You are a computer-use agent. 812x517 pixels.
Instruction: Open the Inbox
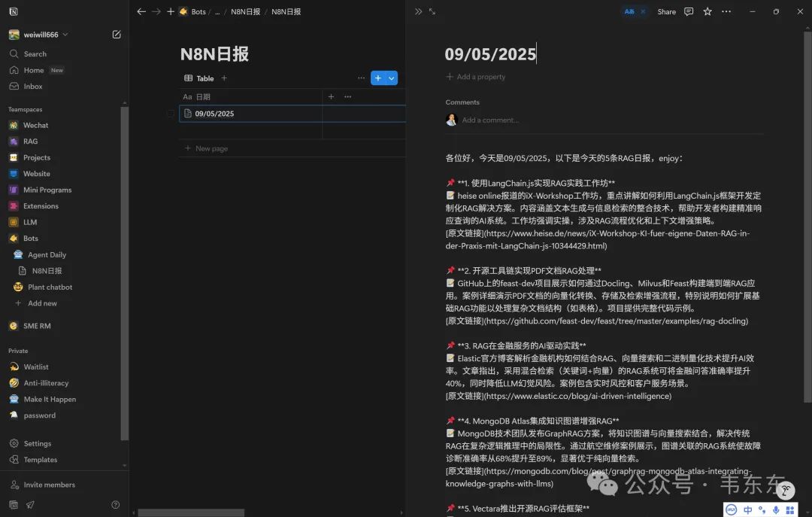(x=26, y=86)
